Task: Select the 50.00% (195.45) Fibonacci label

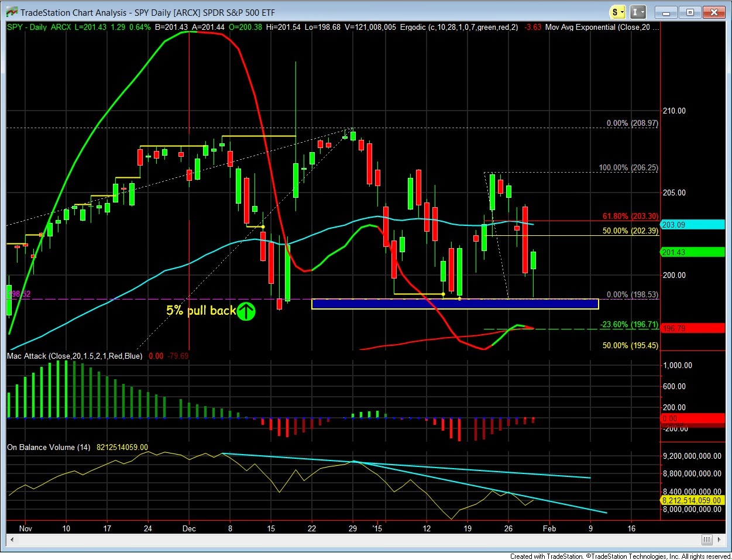Action: [x=630, y=346]
